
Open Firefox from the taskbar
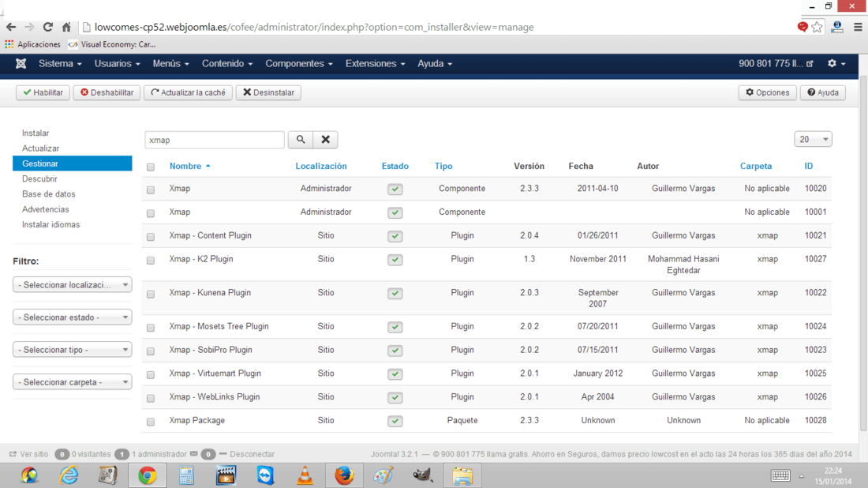[344, 476]
